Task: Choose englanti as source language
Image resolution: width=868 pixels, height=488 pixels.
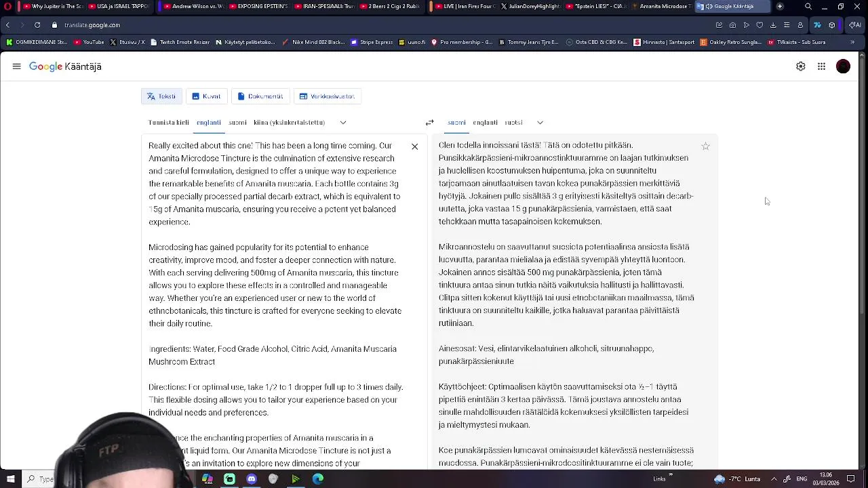Action: click(x=208, y=123)
